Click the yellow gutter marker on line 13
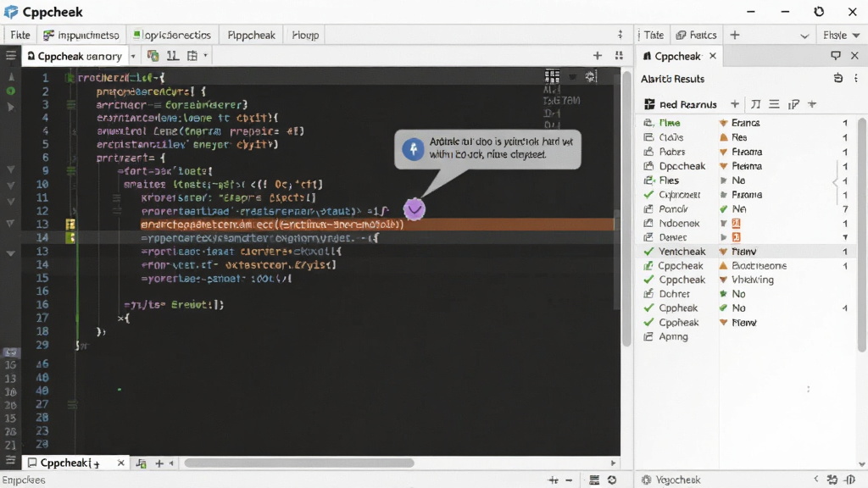 pos(70,224)
